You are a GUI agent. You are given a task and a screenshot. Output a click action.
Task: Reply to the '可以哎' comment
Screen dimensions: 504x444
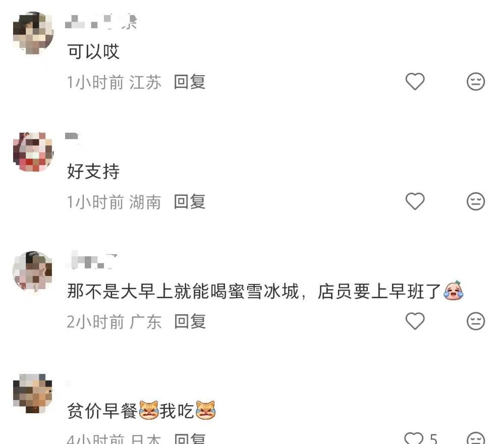(190, 82)
